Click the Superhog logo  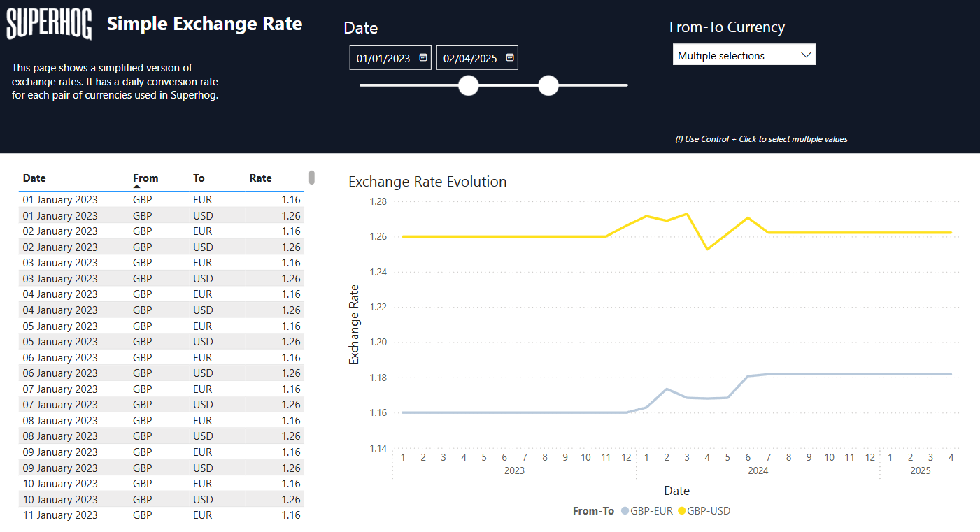pyautogui.click(x=49, y=24)
